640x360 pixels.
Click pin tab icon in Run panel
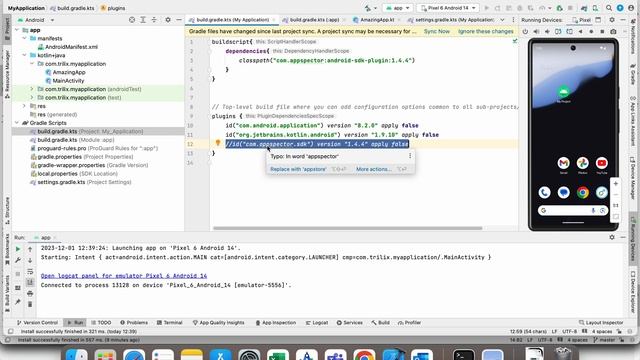(x=18, y=302)
